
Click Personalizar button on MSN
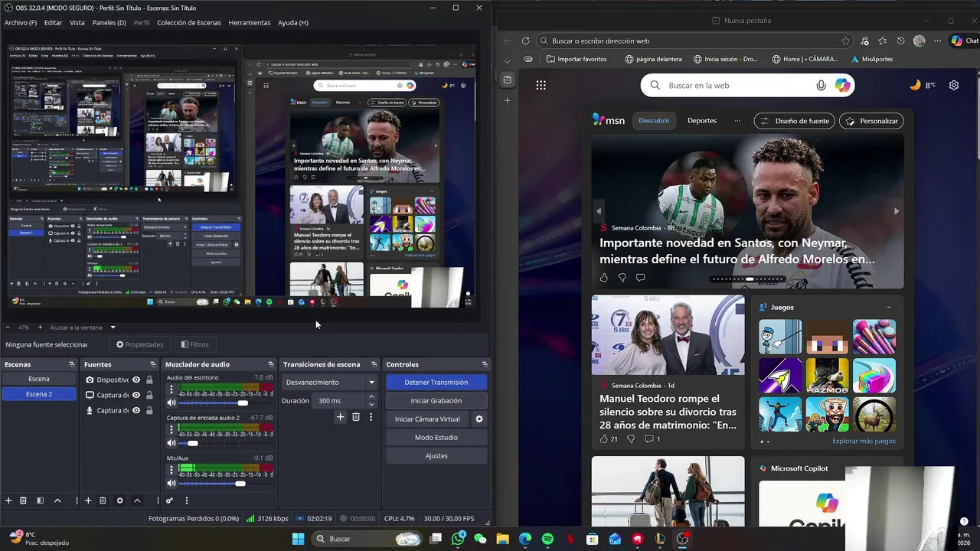pyautogui.click(x=871, y=121)
